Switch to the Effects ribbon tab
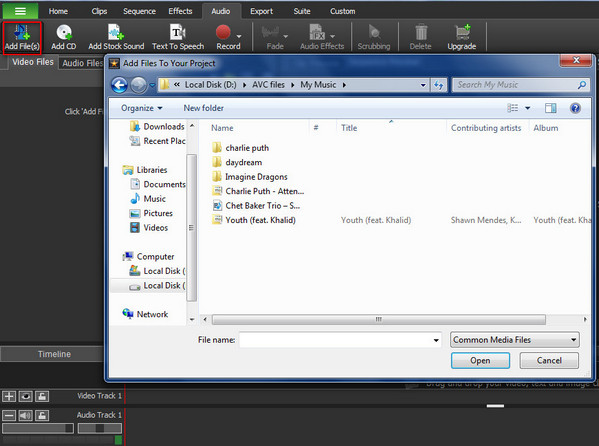This screenshot has height=446, width=599. pos(180,11)
